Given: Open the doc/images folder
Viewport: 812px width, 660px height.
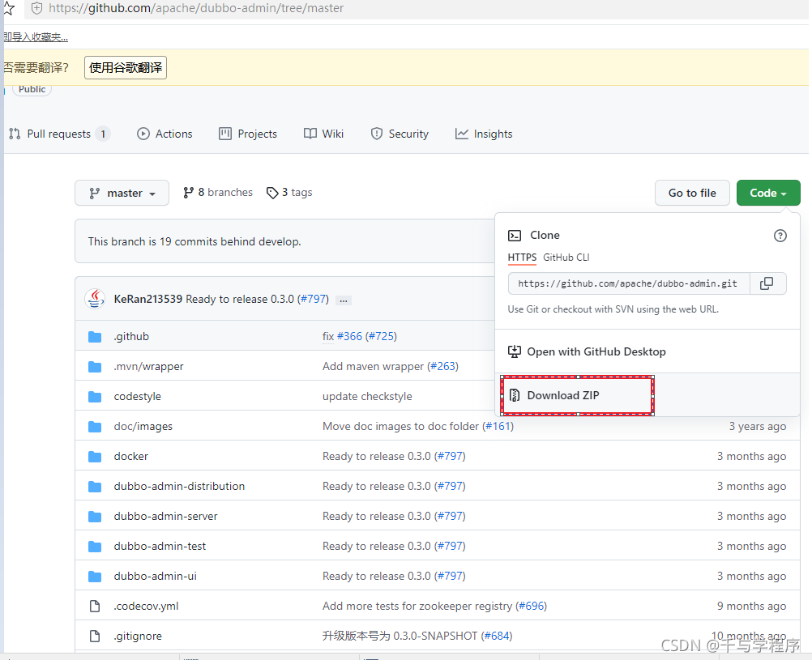Looking at the screenshot, I should [x=143, y=427].
